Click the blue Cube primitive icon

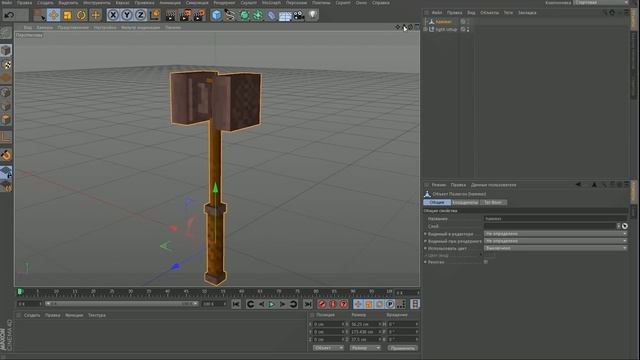pyautogui.click(x=216, y=15)
